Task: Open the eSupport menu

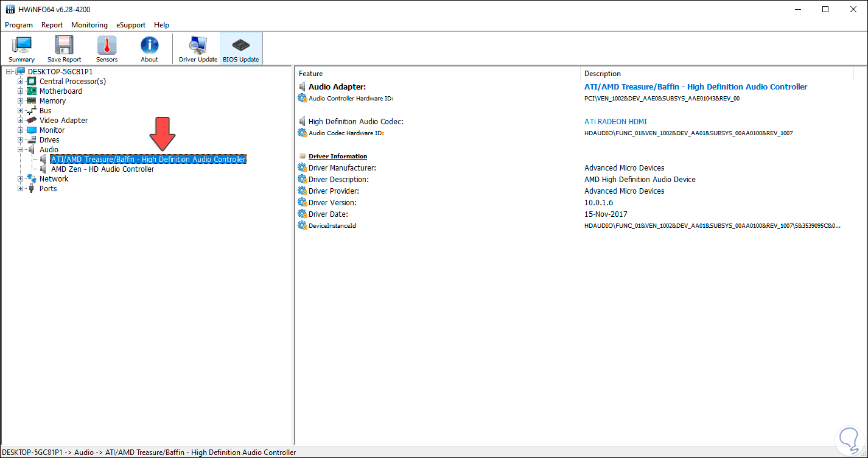Action: click(131, 25)
